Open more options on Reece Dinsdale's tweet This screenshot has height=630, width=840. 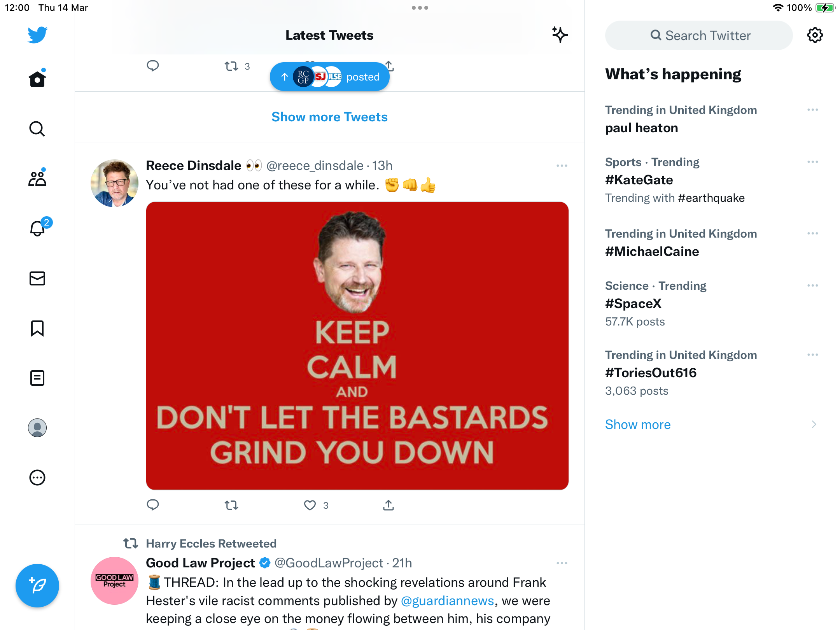click(562, 166)
